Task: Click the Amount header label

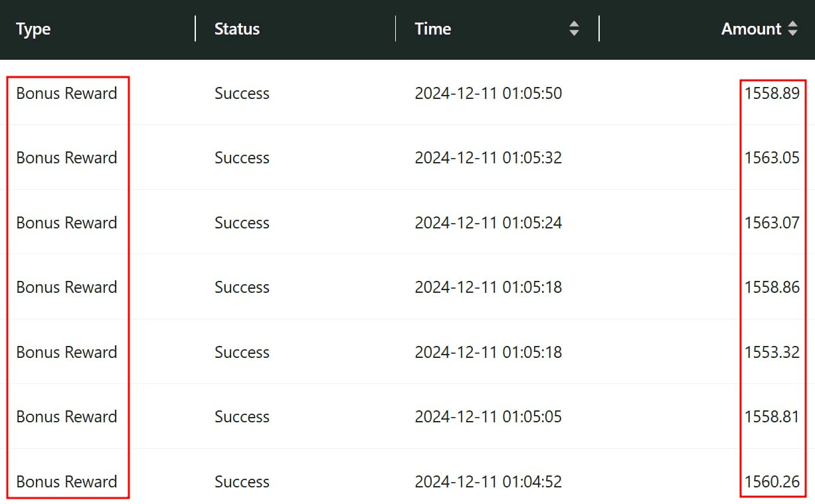Action: pos(751,29)
